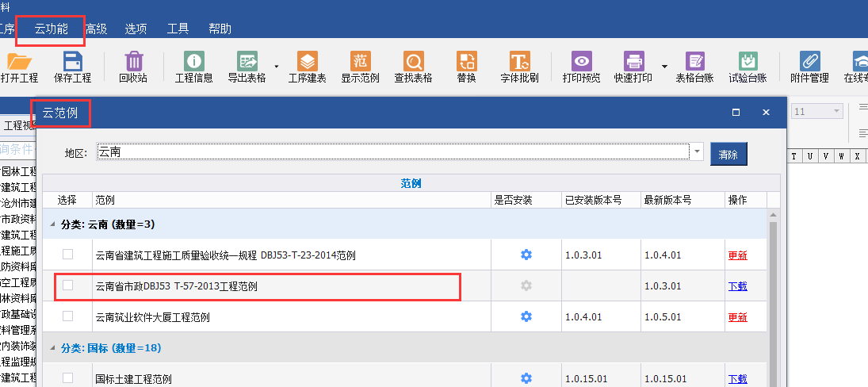Viewport: 868px width, 387px height.
Task: Click the 工序建表 toolbar icon
Action: coord(308,61)
